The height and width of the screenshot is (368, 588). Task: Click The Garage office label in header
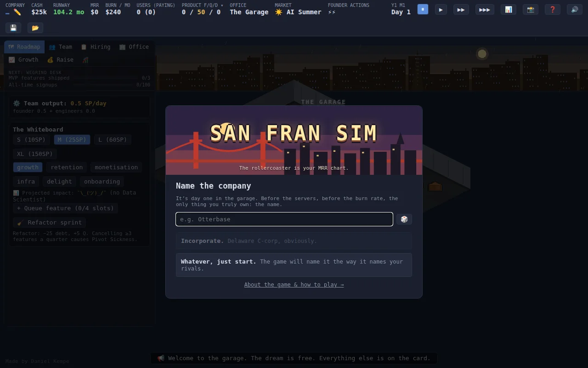click(x=249, y=12)
